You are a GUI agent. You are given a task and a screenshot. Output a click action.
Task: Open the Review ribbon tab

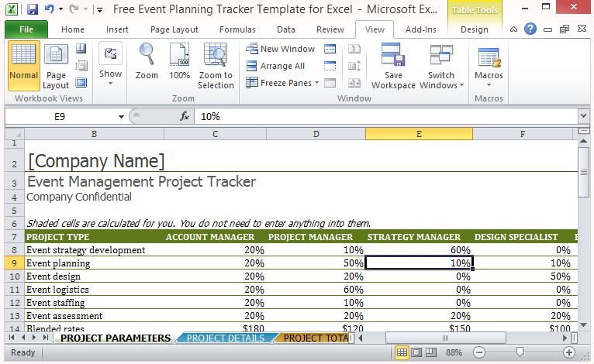(330, 29)
